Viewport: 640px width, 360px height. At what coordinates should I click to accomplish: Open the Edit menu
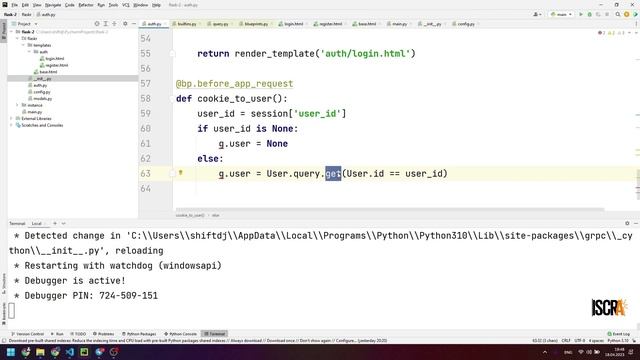point(25,5)
